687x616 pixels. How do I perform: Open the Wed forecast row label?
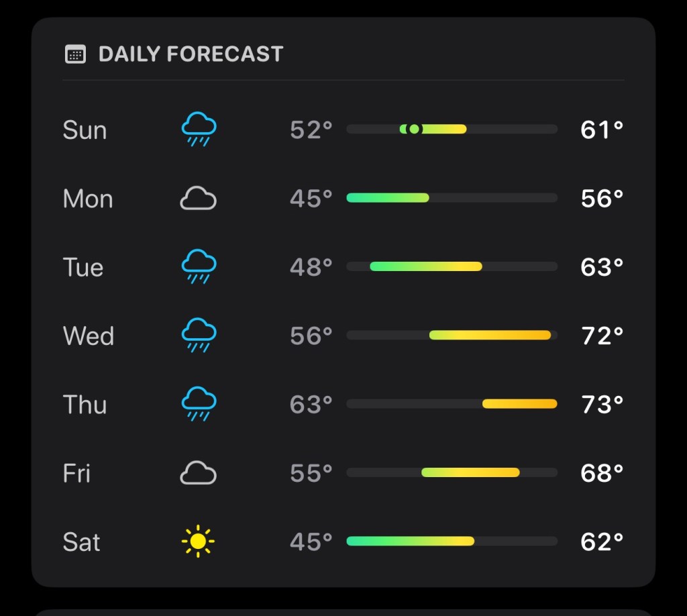point(89,336)
